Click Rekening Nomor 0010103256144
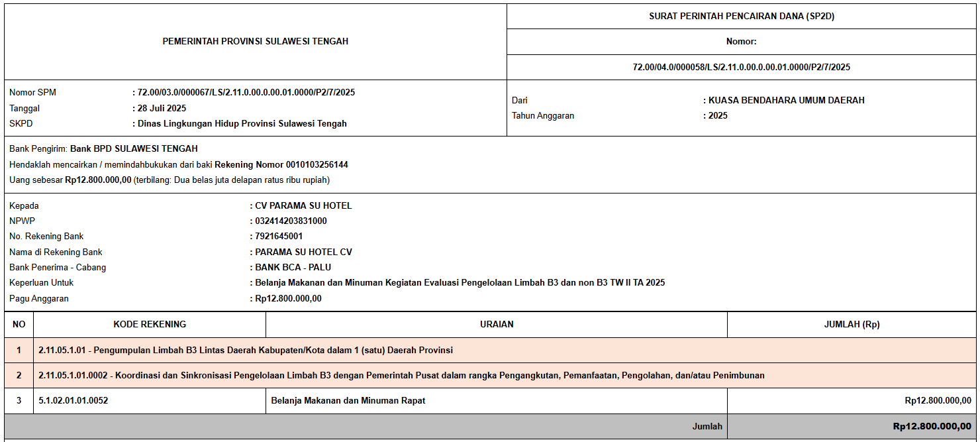The height and width of the screenshot is (442, 980). (x=281, y=164)
